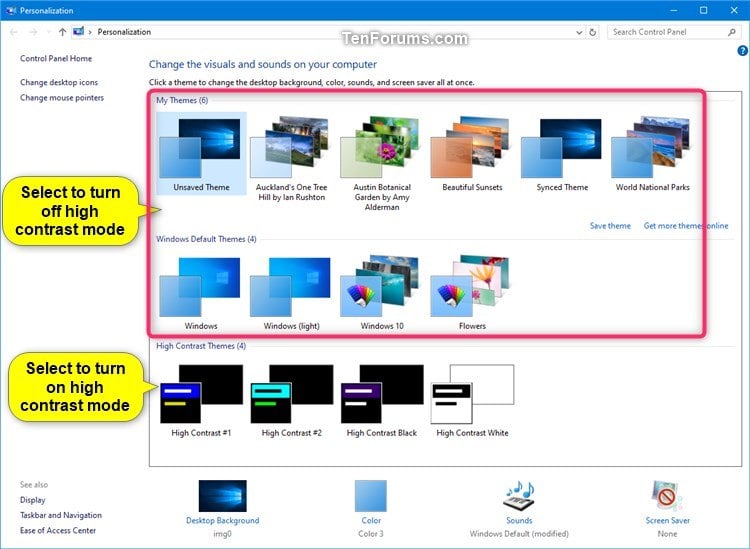750x549 pixels.
Task: Open the Sounds icon
Action: [x=519, y=496]
